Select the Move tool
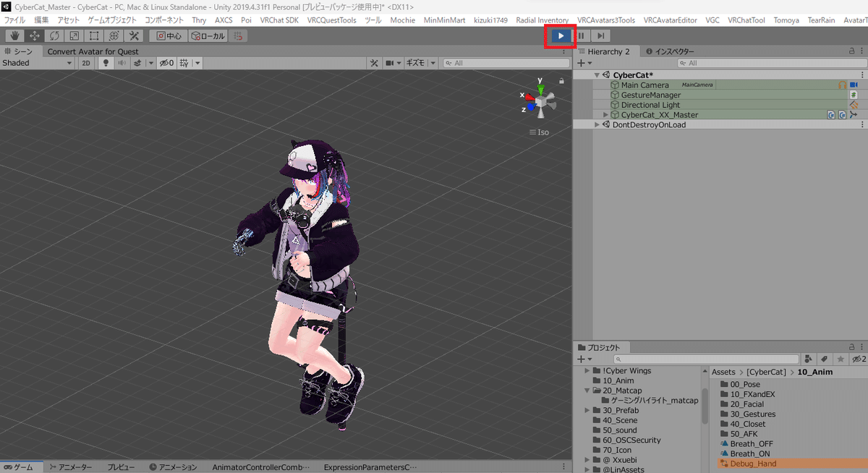Viewport: 868px width, 473px height. [34, 35]
